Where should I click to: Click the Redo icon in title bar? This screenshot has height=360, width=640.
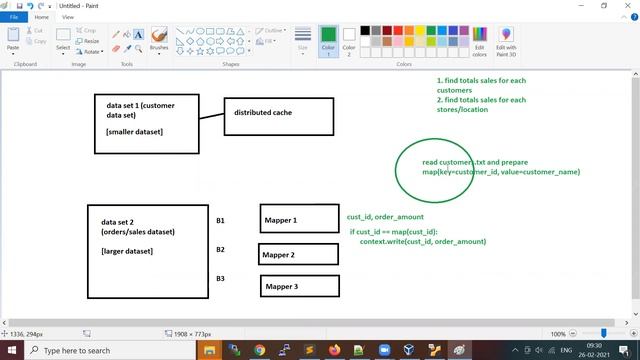point(41,6)
